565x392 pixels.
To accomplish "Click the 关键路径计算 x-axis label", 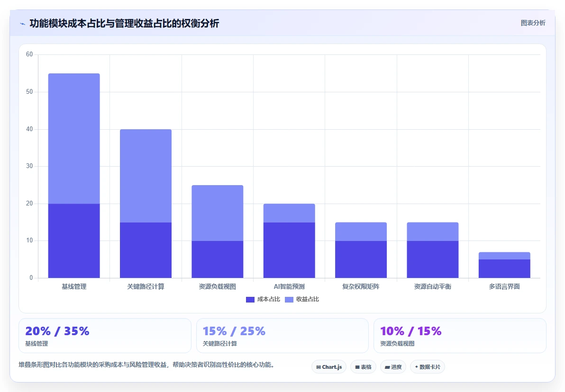I will [x=146, y=286].
